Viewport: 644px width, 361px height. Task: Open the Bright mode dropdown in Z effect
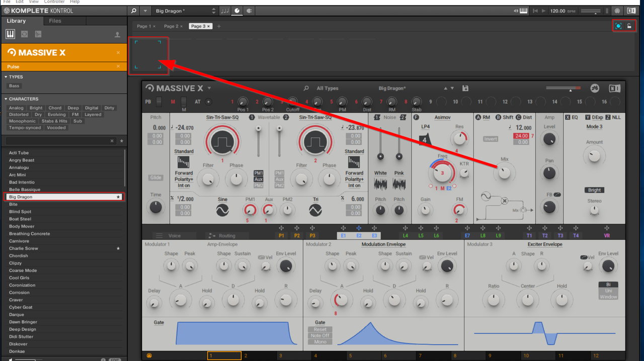[594, 190]
